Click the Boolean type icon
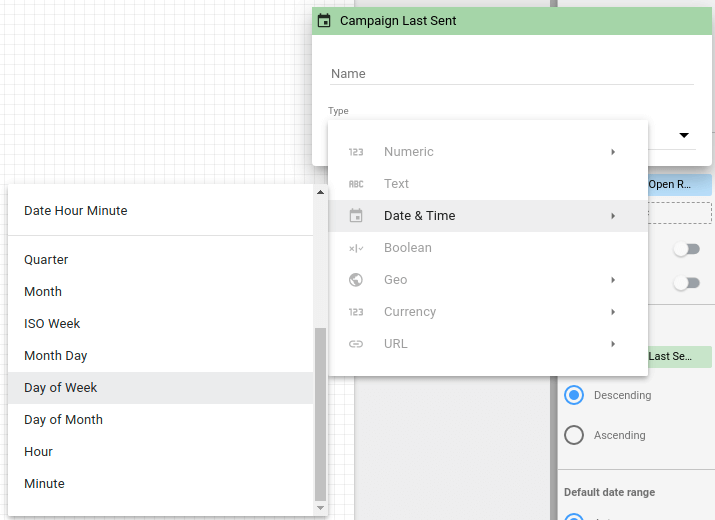 point(356,248)
